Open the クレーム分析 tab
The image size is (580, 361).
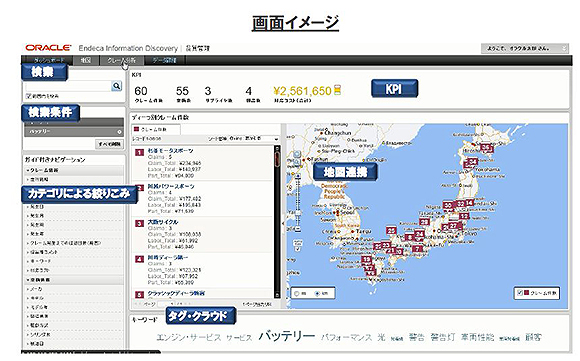[x=121, y=60]
